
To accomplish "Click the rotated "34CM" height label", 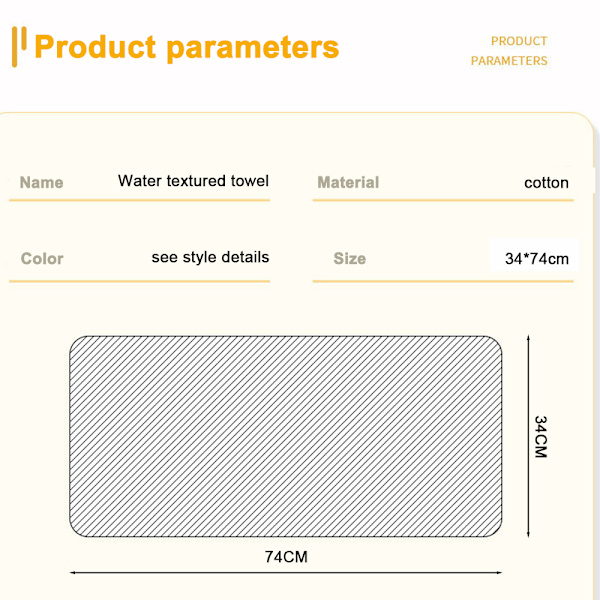I will click(541, 437).
